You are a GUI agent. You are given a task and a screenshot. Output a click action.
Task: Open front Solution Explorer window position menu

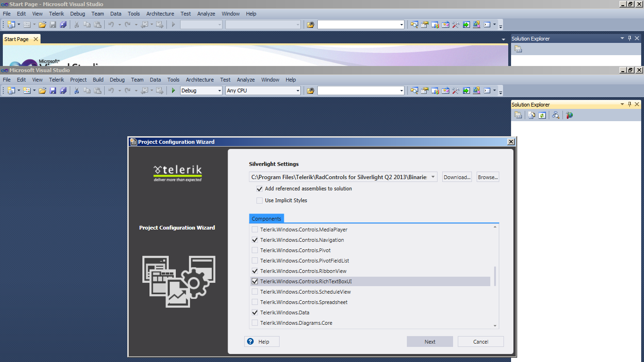pyautogui.click(x=622, y=104)
